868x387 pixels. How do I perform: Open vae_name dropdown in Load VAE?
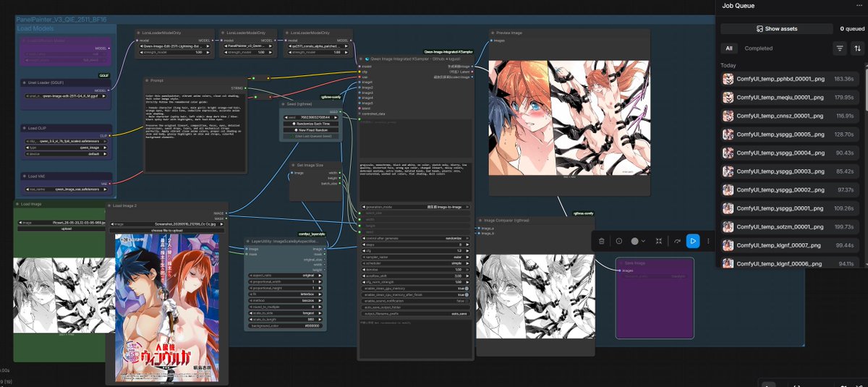tap(65, 190)
